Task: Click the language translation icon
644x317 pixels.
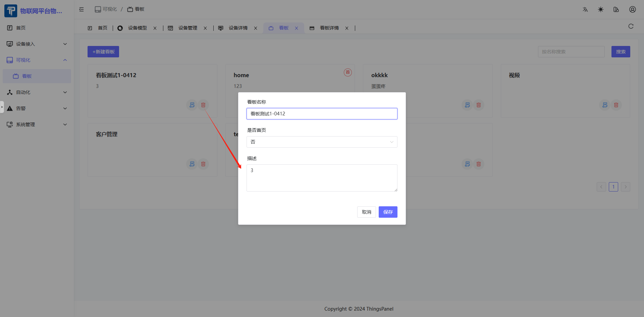Action: click(585, 9)
